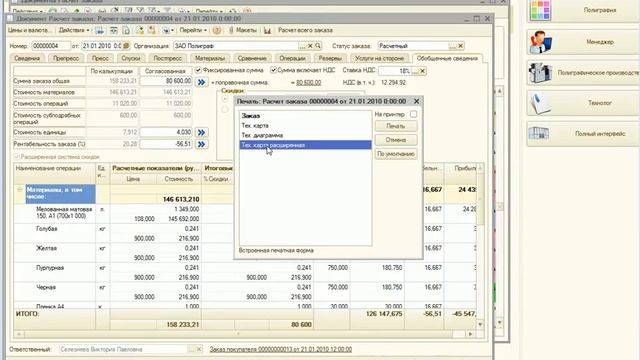
Task: Switch to the Препресс tab
Action: 66,58
